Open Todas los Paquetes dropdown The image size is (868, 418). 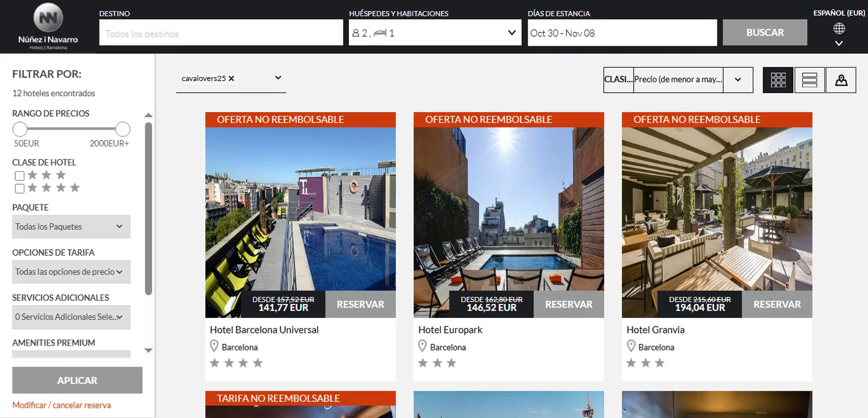[x=71, y=227]
